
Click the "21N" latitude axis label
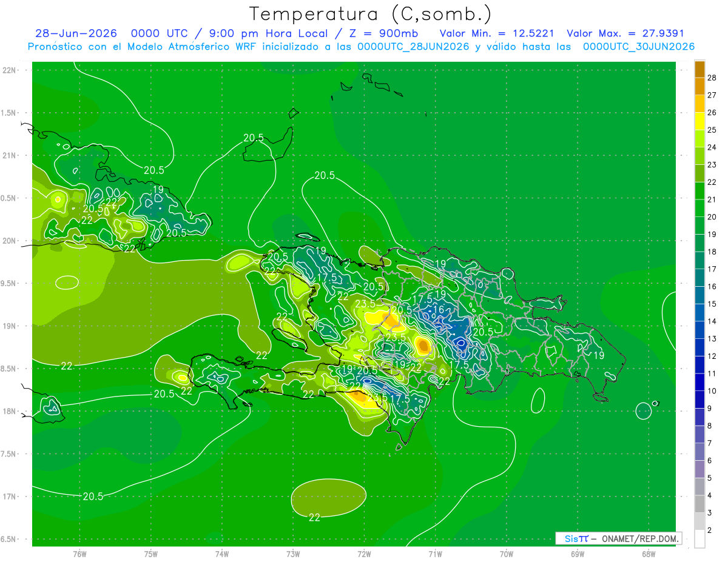tap(10, 155)
